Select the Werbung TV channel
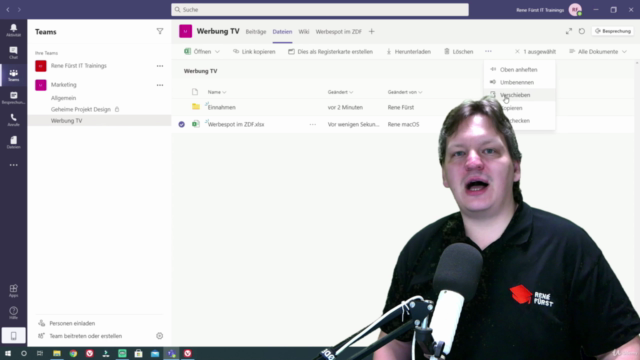640x360 pixels. coord(99,121)
